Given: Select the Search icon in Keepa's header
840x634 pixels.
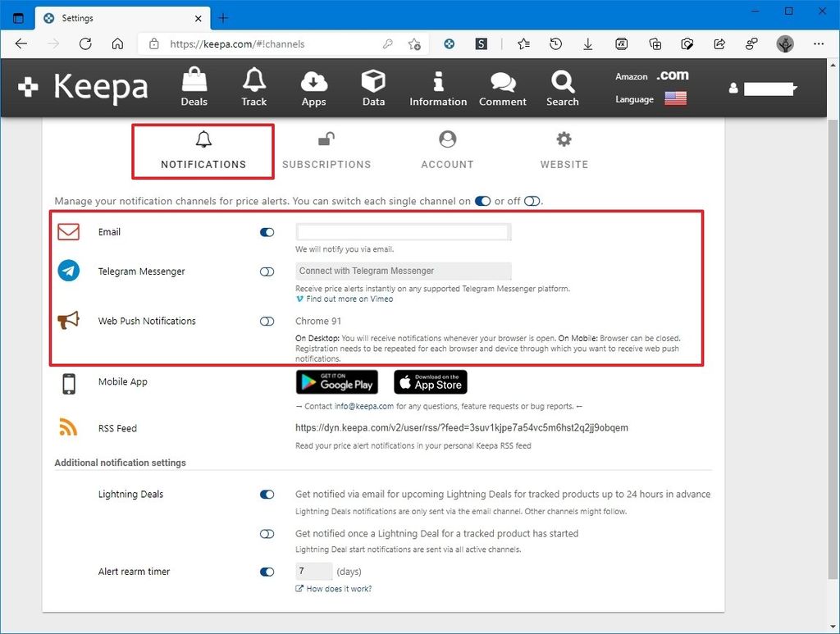Looking at the screenshot, I should tap(562, 87).
